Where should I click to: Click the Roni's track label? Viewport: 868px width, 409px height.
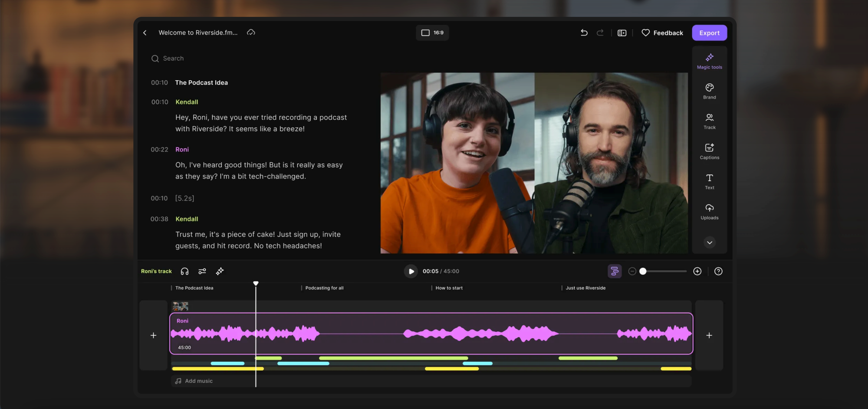click(156, 272)
